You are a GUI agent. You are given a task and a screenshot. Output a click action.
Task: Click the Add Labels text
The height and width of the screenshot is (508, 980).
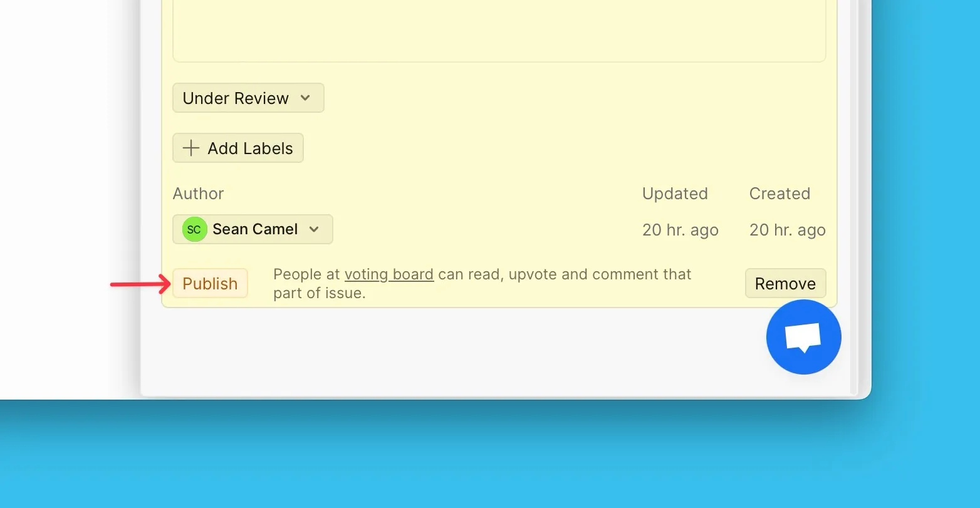tap(250, 148)
